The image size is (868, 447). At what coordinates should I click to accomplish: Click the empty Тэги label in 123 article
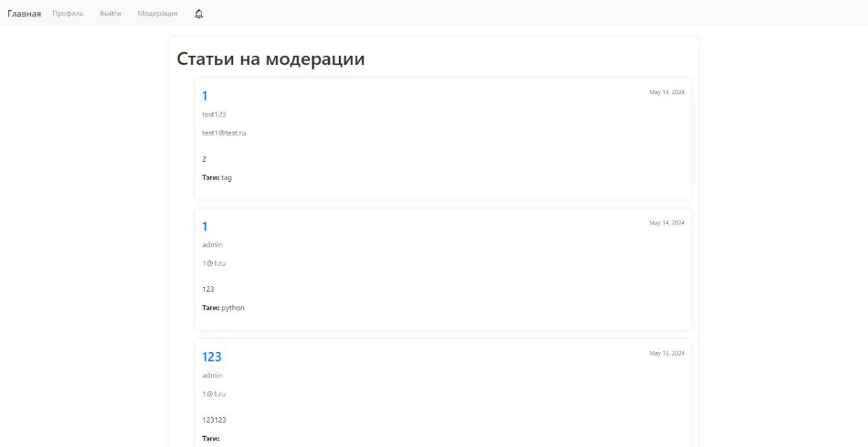click(x=211, y=439)
